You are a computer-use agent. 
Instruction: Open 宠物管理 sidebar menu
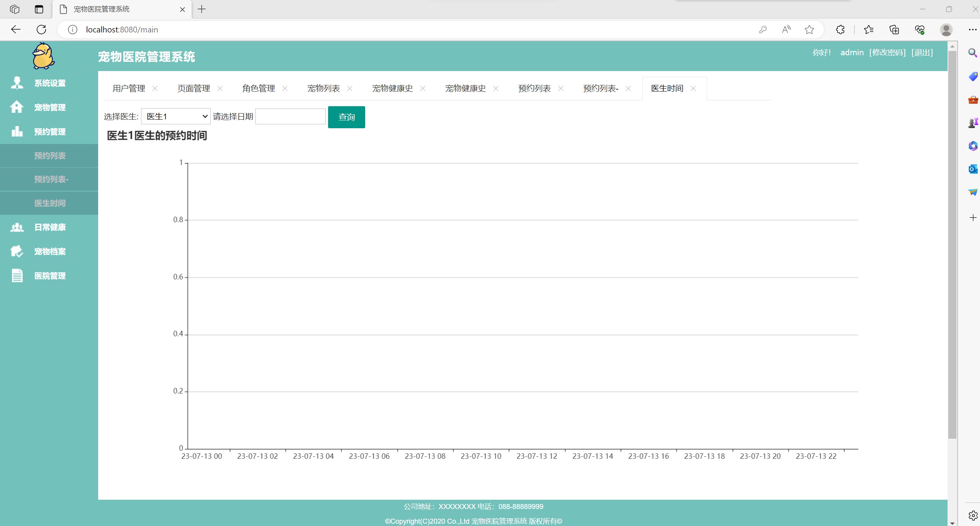point(49,107)
